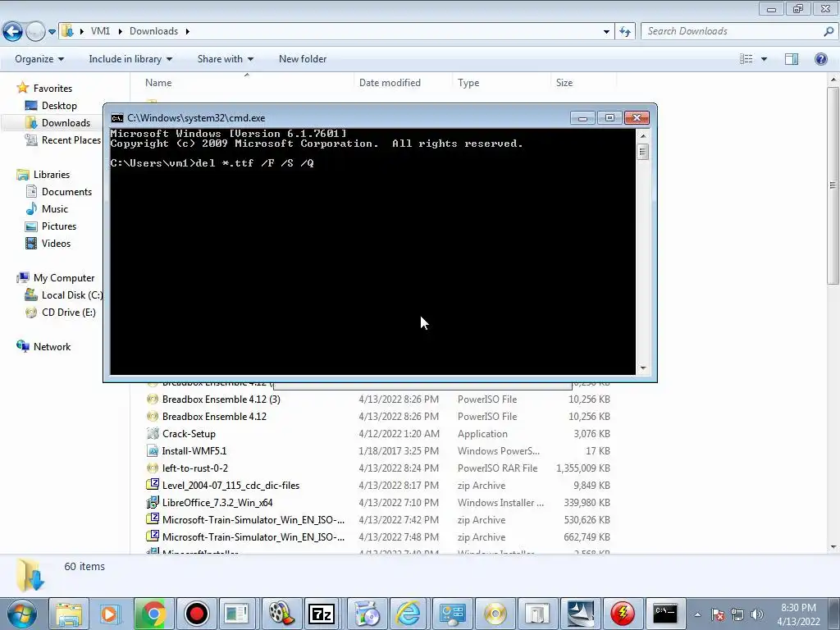This screenshot has height=630, width=840.
Task: Select Libraries in the navigation pane
Action: tap(43, 175)
